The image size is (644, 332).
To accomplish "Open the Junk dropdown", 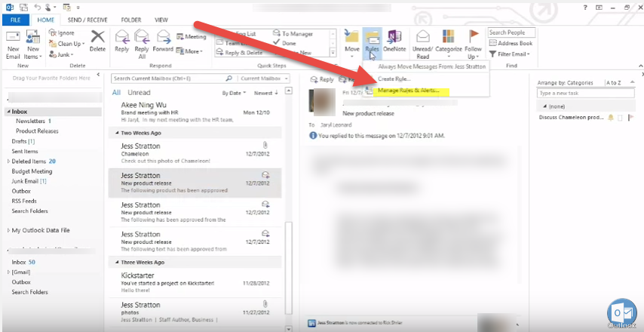I will click(x=62, y=54).
